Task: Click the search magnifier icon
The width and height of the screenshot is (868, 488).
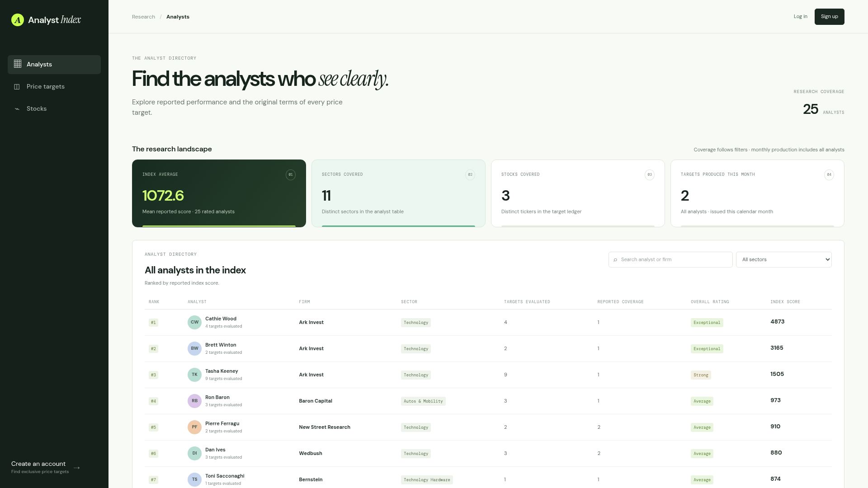Action: 615,260
